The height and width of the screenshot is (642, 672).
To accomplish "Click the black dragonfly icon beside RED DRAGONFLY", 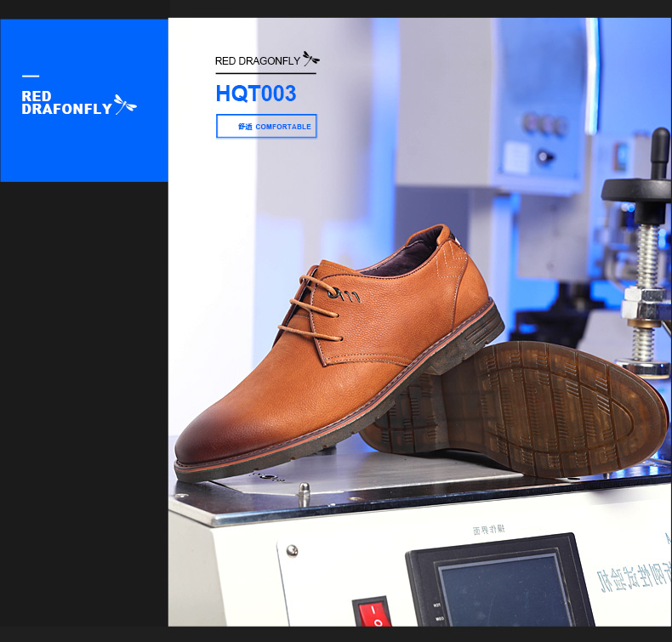I will pos(310,60).
